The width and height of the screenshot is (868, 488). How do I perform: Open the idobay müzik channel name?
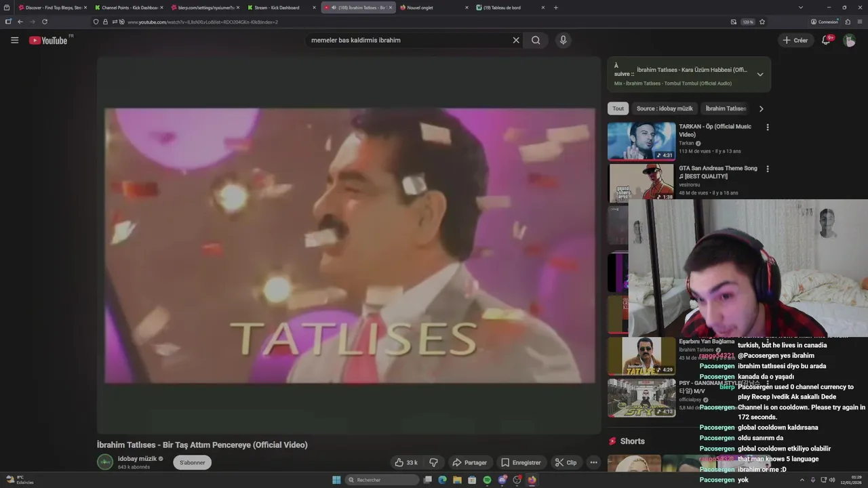point(137,459)
